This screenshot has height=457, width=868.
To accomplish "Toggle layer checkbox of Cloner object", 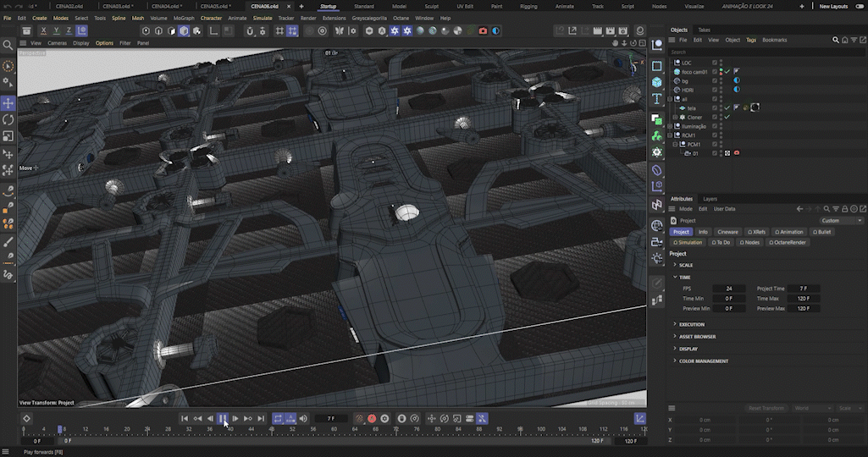I will 715,118.
